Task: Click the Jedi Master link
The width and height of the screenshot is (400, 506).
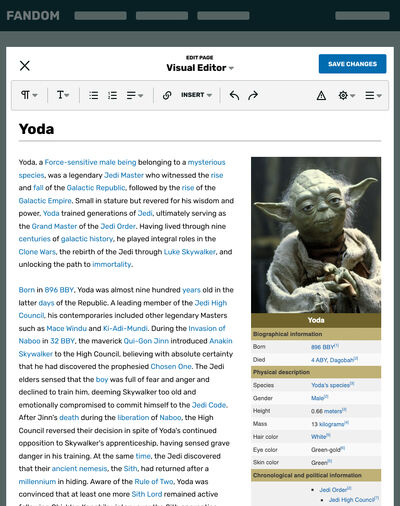Action: (x=124, y=175)
